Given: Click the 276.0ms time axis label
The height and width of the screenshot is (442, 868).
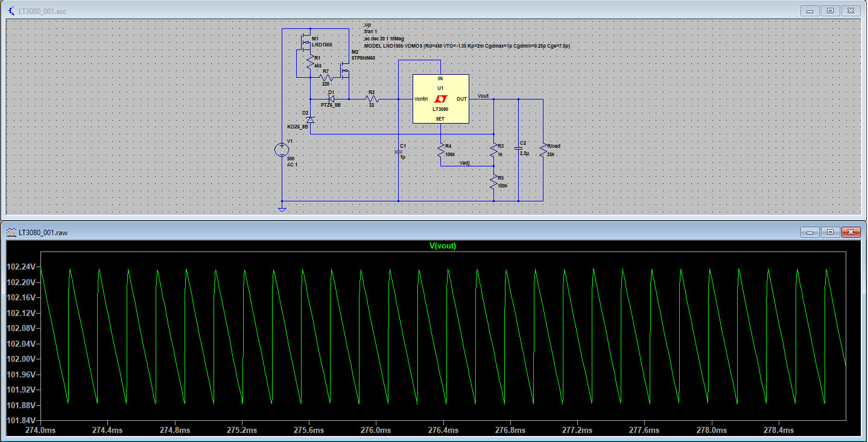Looking at the screenshot, I should tap(376, 431).
